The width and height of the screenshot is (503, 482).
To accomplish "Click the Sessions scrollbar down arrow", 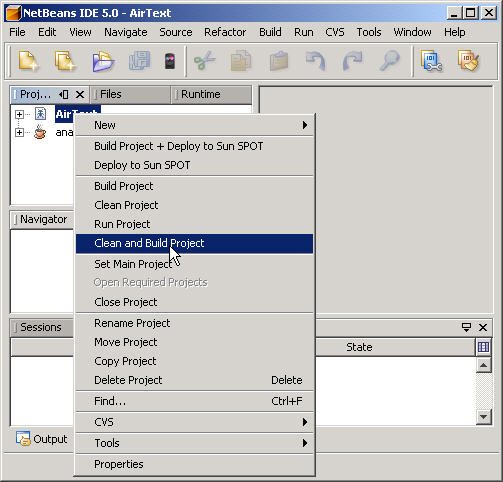I will tap(483, 417).
